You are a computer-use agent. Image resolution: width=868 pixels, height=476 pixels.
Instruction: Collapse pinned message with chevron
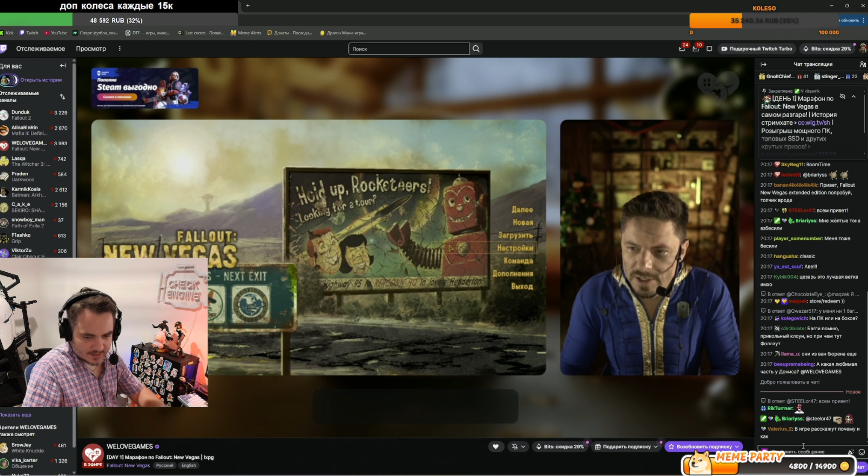pos(853,97)
